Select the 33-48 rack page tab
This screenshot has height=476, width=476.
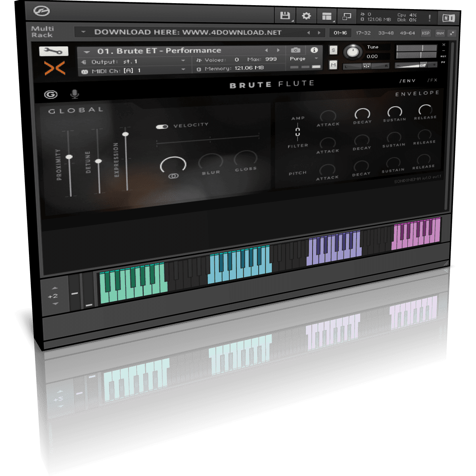click(386, 33)
